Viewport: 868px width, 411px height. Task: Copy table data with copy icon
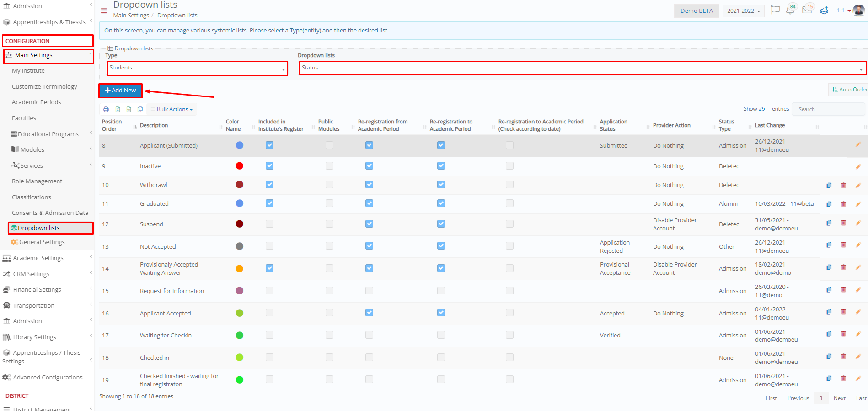tap(140, 109)
